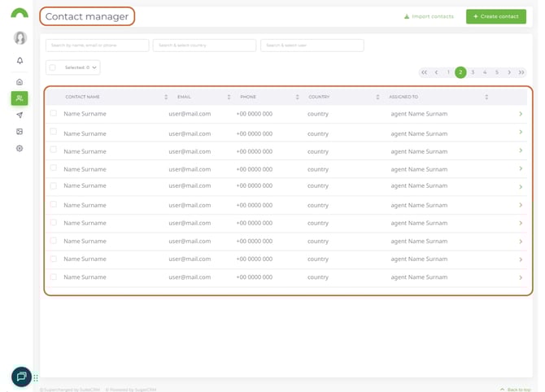
Task: Go to page 5
Action: click(497, 72)
